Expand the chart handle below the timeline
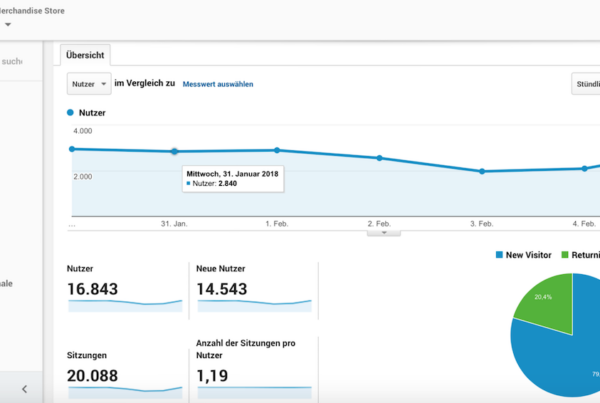The height and width of the screenshot is (403, 600). pyautogui.click(x=384, y=232)
